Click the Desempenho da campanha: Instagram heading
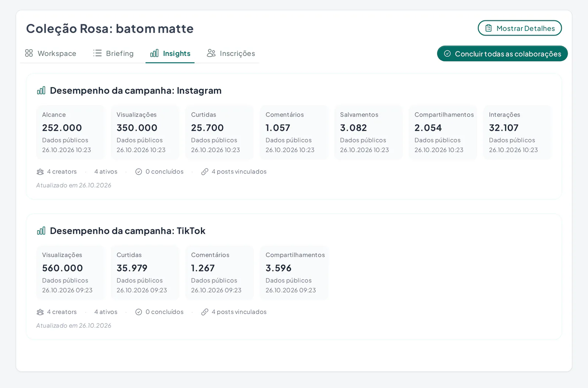Viewport: 588px width, 388px height. coord(136,90)
